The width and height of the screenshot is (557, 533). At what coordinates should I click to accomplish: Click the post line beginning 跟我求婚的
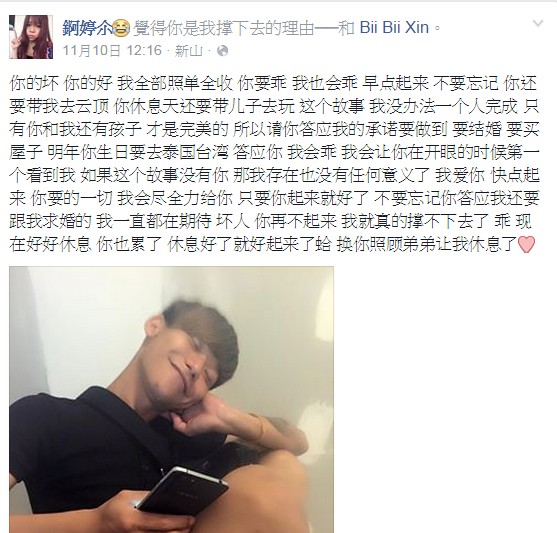pyautogui.click(x=271, y=221)
